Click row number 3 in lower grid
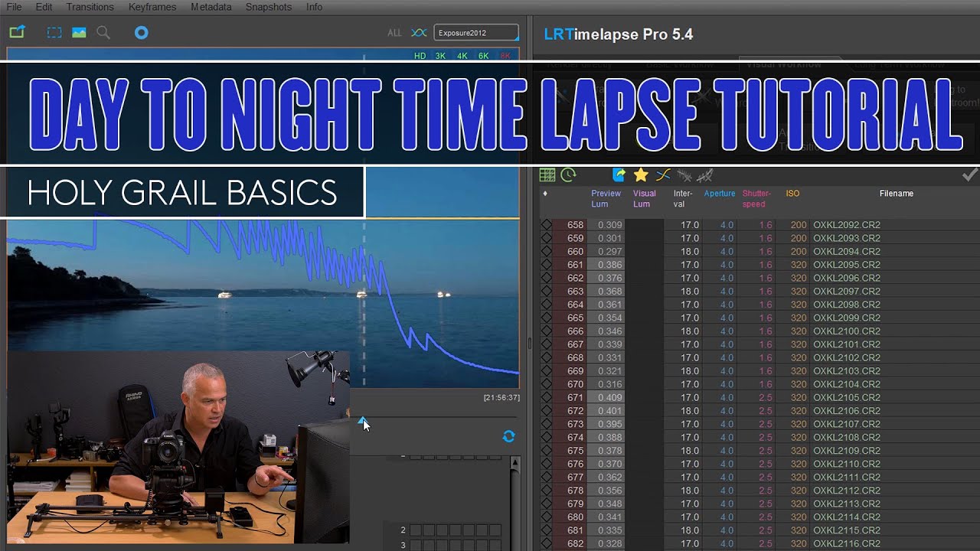The width and height of the screenshot is (980, 551). [403, 545]
